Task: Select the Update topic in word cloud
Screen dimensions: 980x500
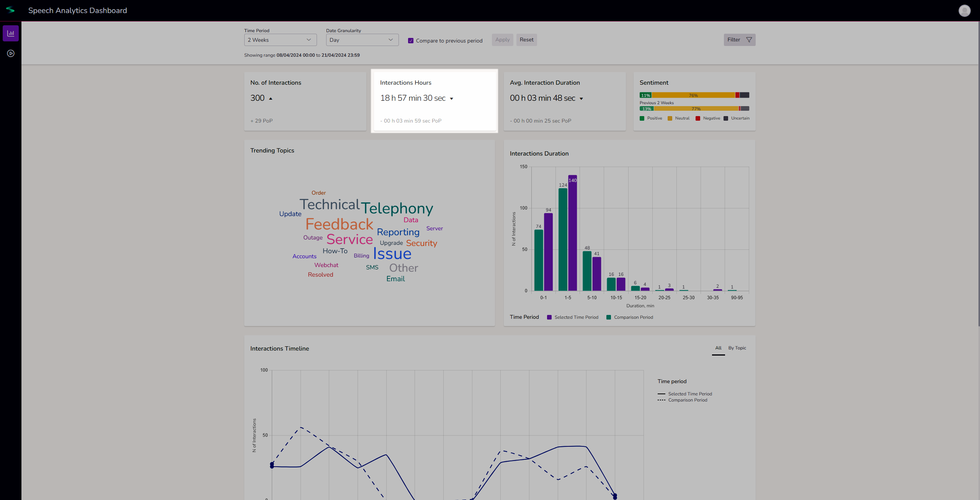Action: tap(290, 214)
